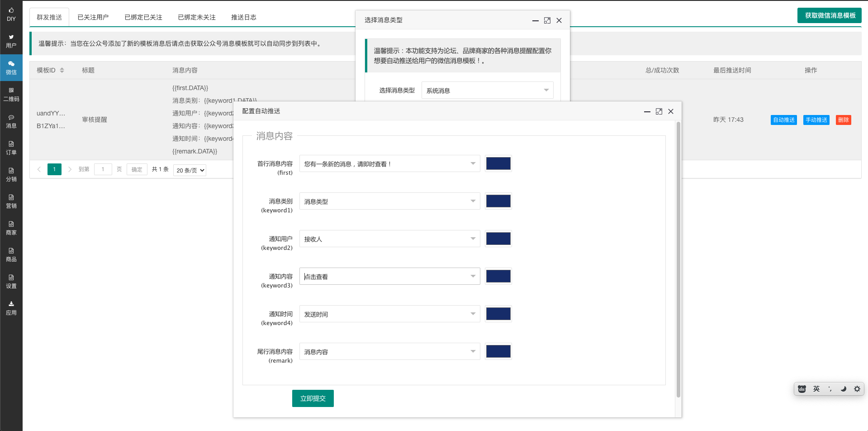Click 自动推送 for the 审核提醒 template
The width and height of the screenshot is (868, 431).
(x=784, y=120)
